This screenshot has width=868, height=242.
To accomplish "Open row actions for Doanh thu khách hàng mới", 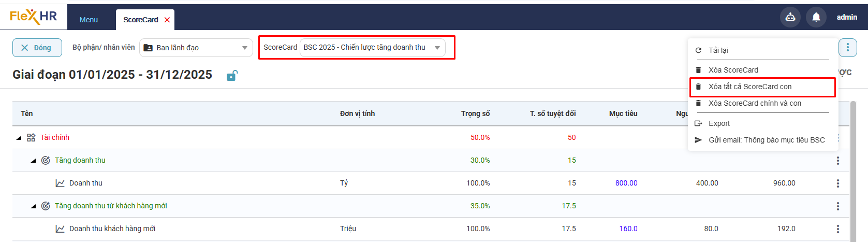I will pyautogui.click(x=837, y=229).
